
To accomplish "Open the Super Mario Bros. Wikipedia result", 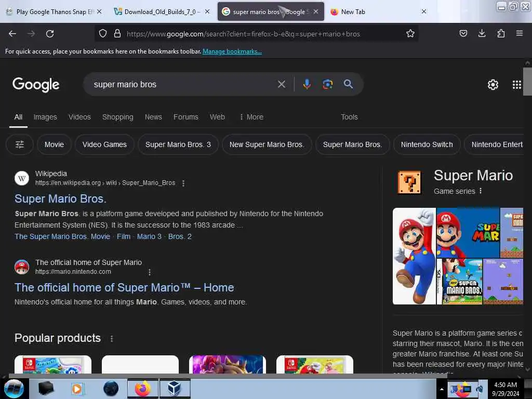I will 60,199.
